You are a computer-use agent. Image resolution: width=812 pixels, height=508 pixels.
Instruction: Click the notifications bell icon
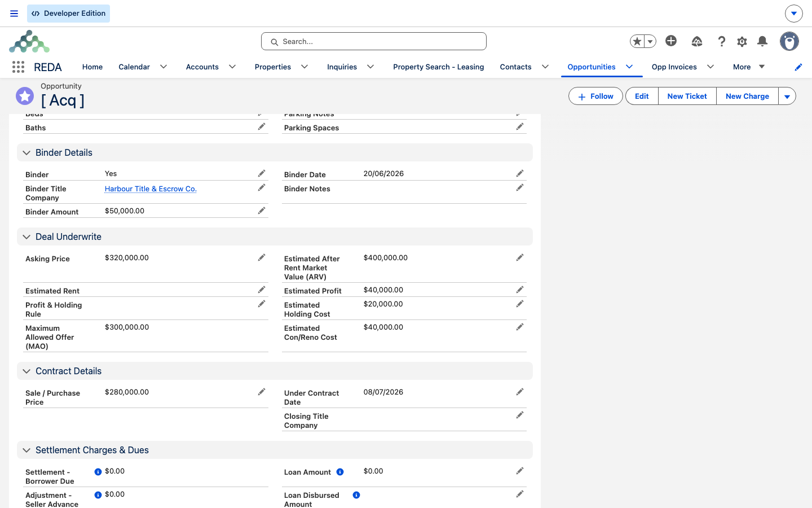762,41
